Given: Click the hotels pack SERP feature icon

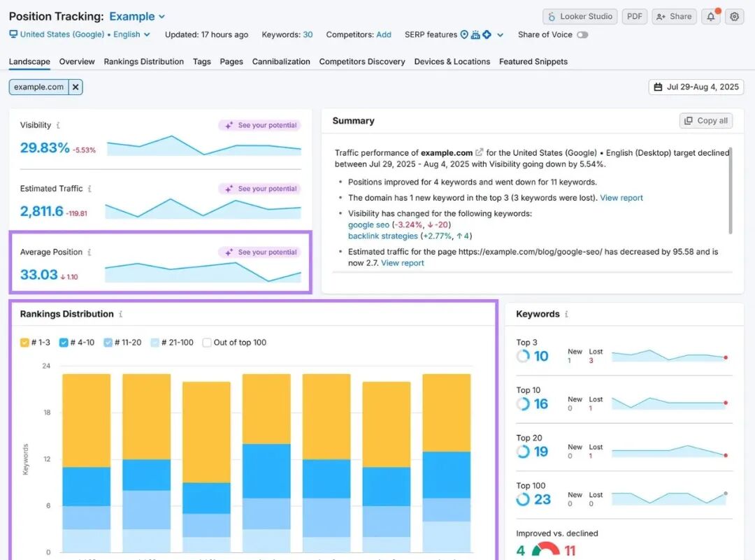Looking at the screenshot, I should [475, 35].
